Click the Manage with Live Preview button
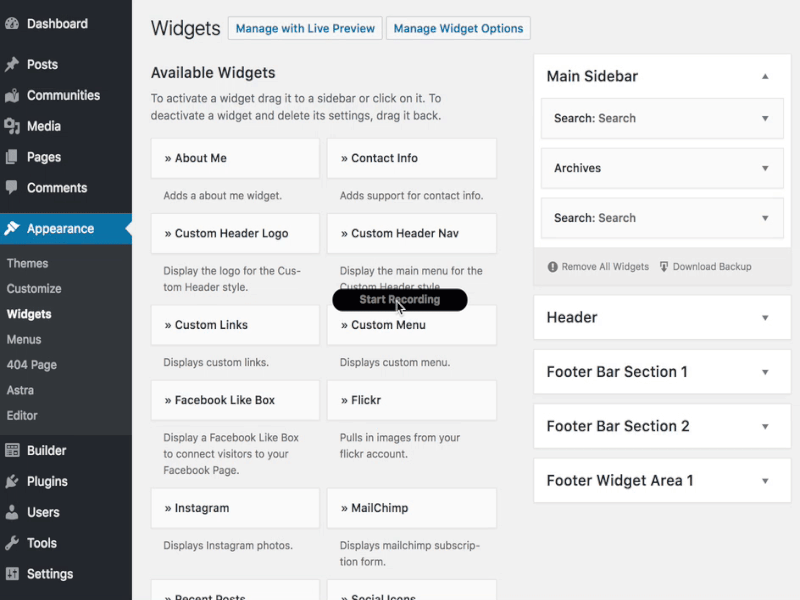800x600 pixels. pos(305,28)
